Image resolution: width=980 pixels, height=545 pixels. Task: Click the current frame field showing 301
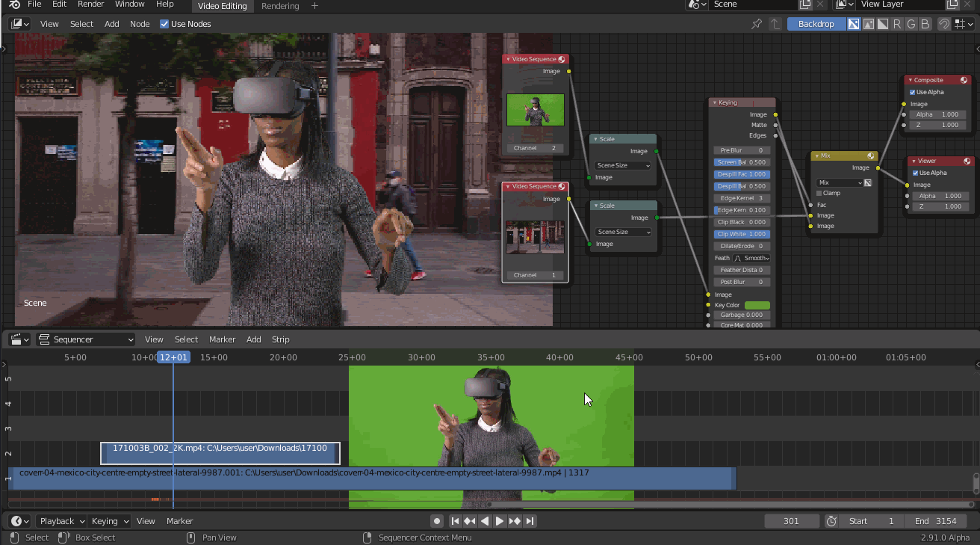coord(792,521)
